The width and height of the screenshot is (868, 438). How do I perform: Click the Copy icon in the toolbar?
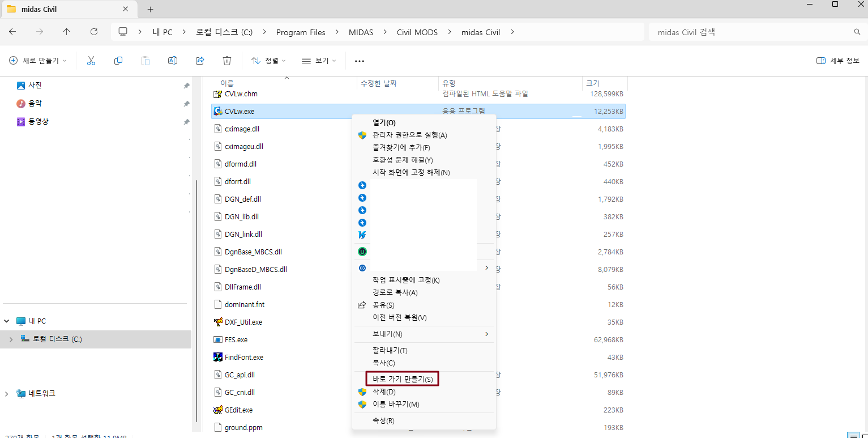[x=118, y=61]
